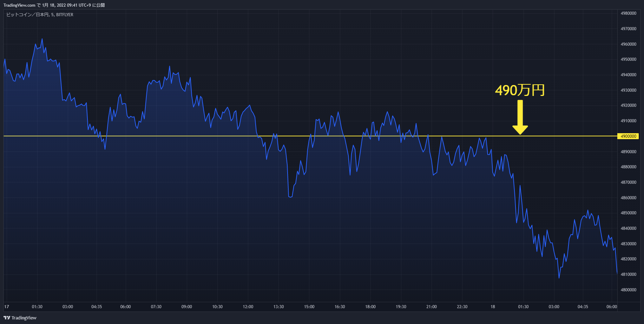Screen dimensions: 644x324
Task: Click the 4850000 price axis label
Action: coord(629,213)
